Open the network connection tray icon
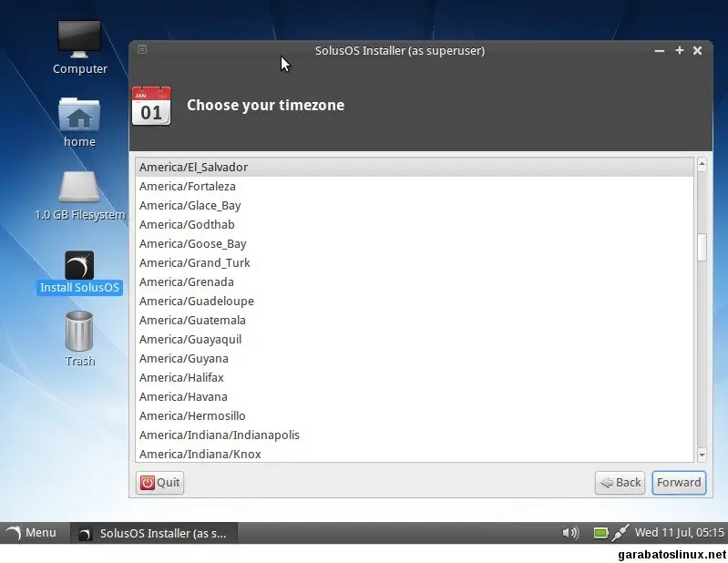Screen dimensions: 728x563 (620, 533)
